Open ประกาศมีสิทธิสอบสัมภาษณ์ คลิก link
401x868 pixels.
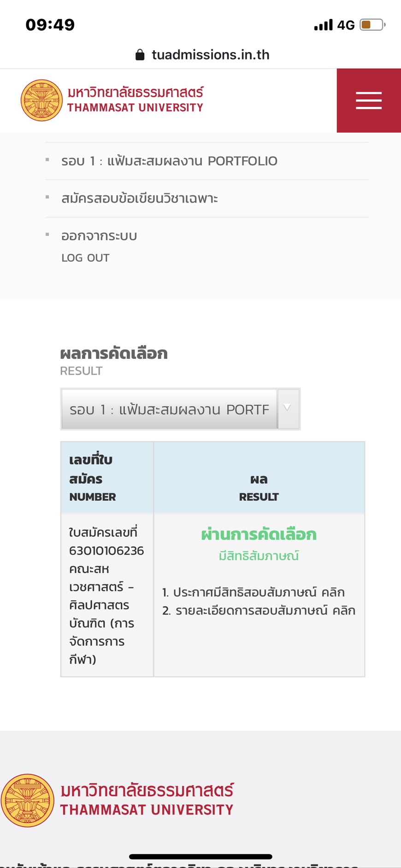253,592
